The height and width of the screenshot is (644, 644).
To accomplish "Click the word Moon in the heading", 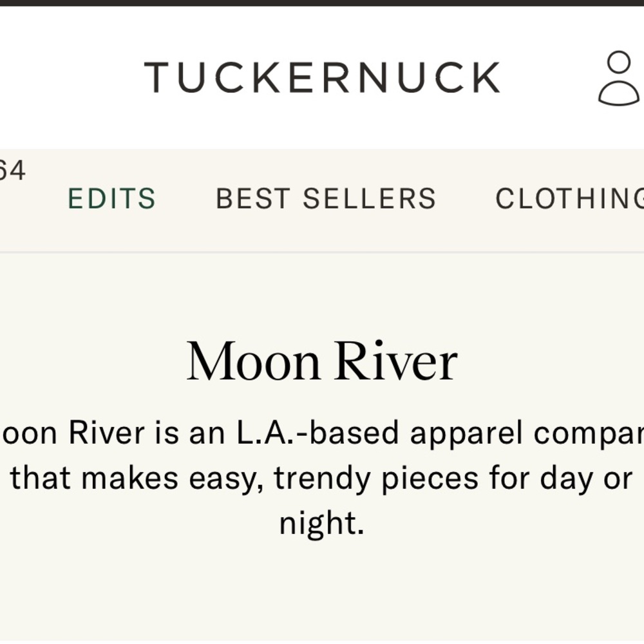I will coord(254,361).
